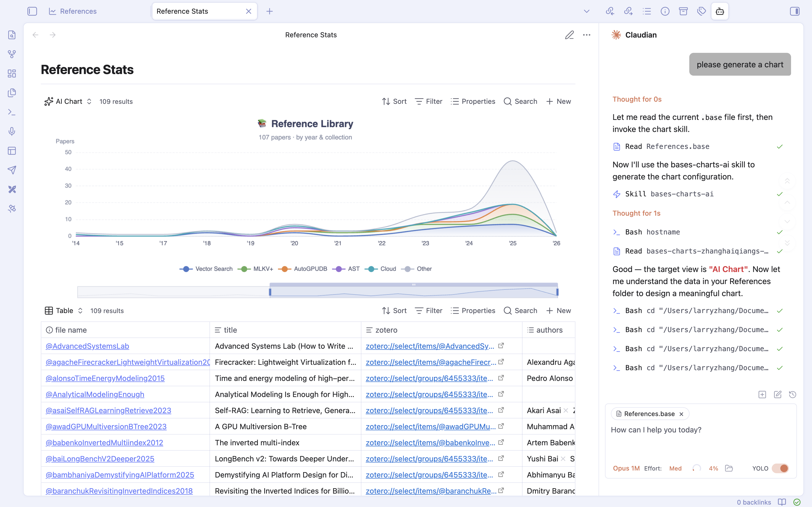Viewport: 812px width, 507px height.
Task: Open the AI Chart view selector
Action: point(68,101)
